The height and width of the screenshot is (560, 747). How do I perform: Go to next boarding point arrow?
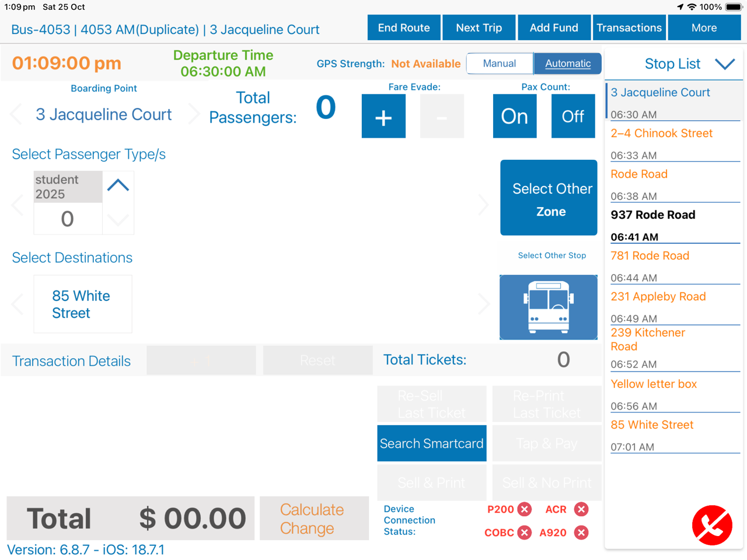(x=194, y=114)
